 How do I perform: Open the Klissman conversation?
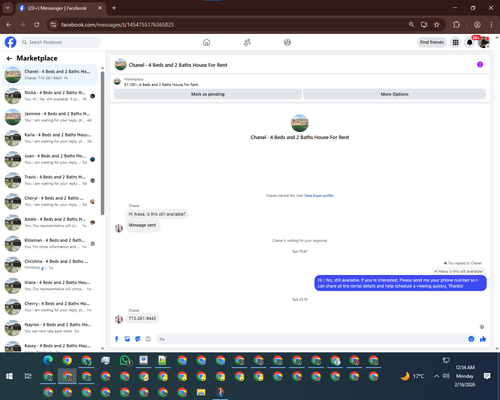[50, 243]
